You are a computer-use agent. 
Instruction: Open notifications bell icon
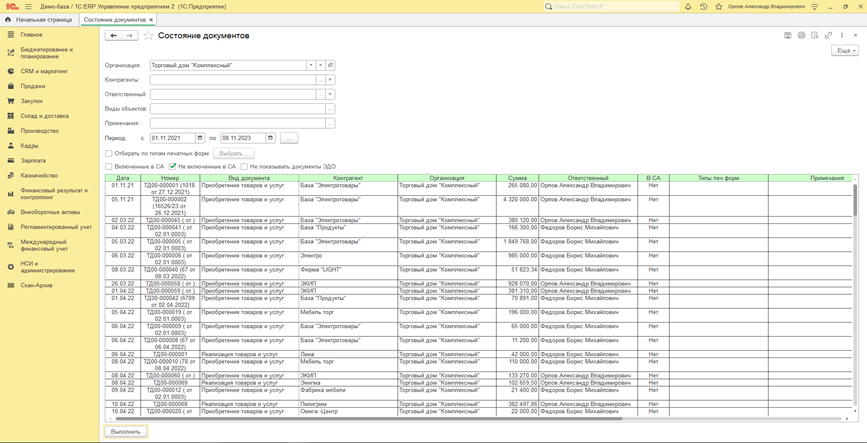[688, 7]
